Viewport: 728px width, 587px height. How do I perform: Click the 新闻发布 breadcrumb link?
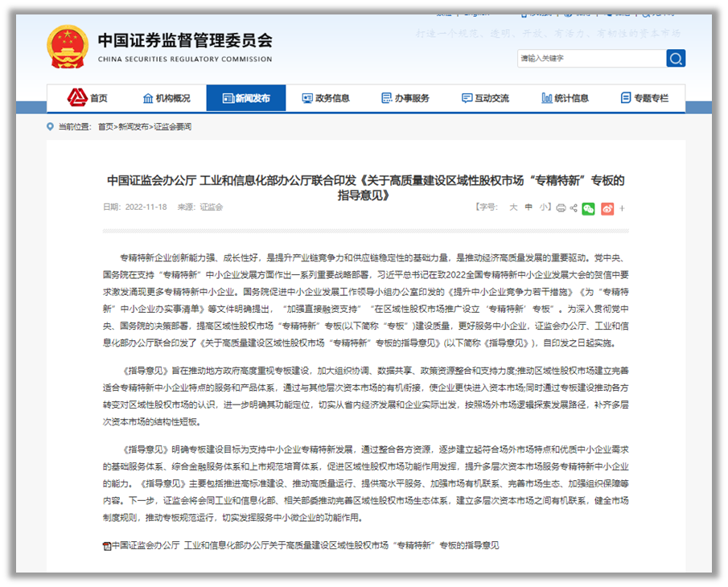pos(134,127)
